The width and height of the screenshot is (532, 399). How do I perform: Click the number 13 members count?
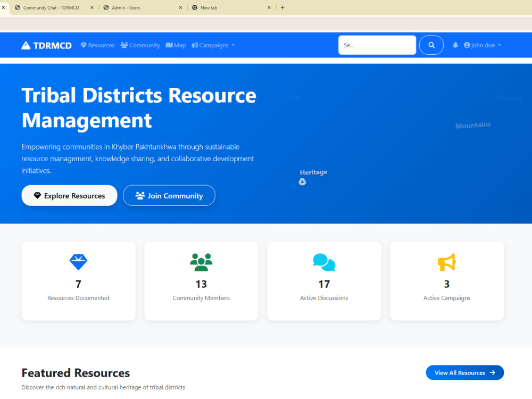coord(201,284)
